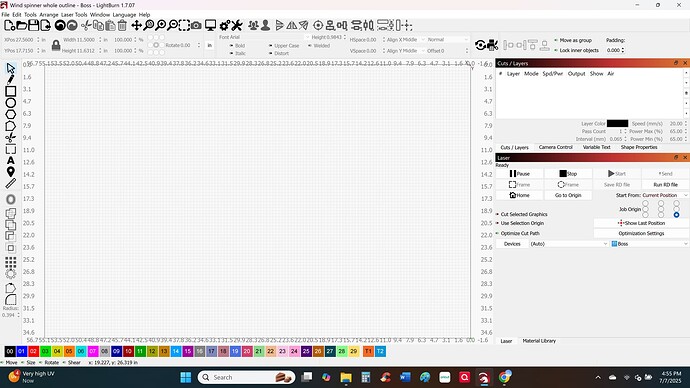
Task: Save the project with the floppy disk icon
Action: (x=33, y=26)
